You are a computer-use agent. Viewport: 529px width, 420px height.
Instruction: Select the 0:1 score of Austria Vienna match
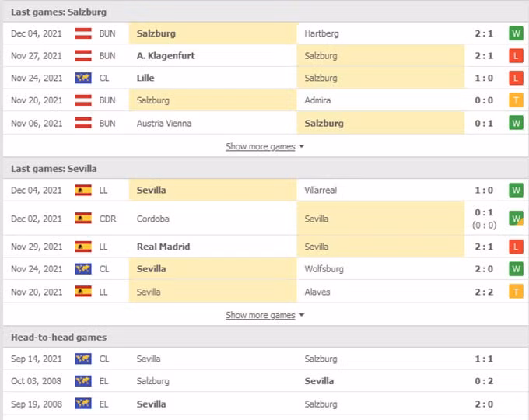tap(484, 123)
